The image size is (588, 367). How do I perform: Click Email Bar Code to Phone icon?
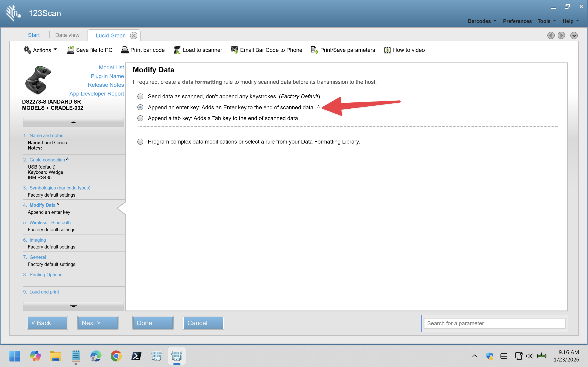click(234, 50)
